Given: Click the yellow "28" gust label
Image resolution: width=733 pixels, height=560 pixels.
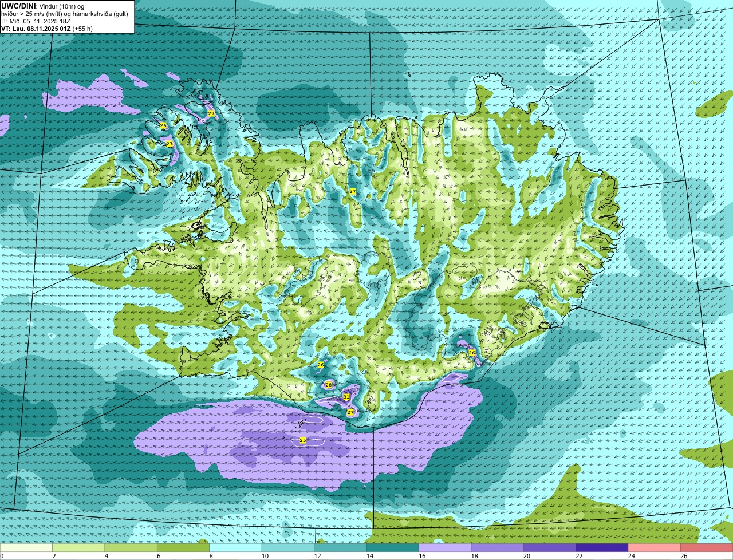Looking at the screenshot, I should click(329, 385).
